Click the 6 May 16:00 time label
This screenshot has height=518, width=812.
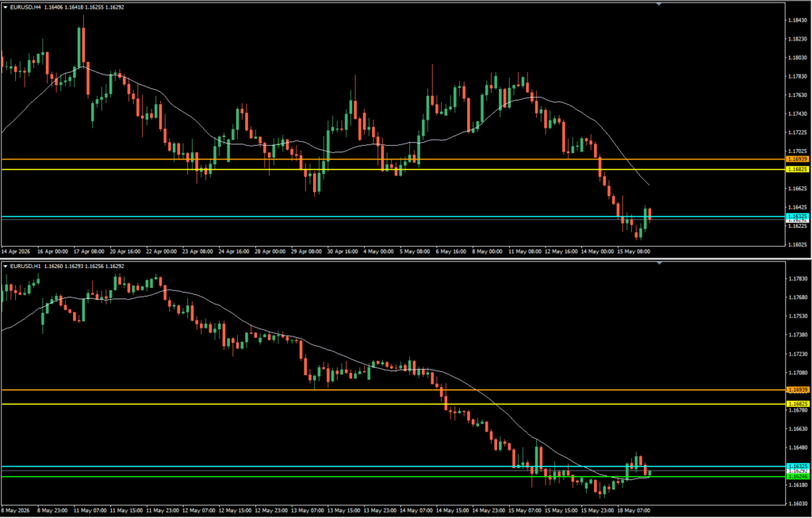[x=451, y=251]
